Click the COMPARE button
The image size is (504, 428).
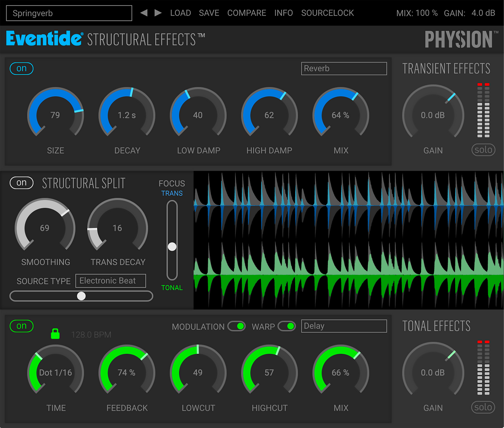247,13
